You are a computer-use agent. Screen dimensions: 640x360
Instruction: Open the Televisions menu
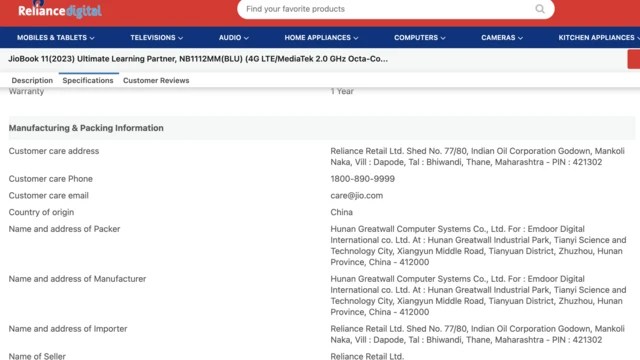(157, 38)
